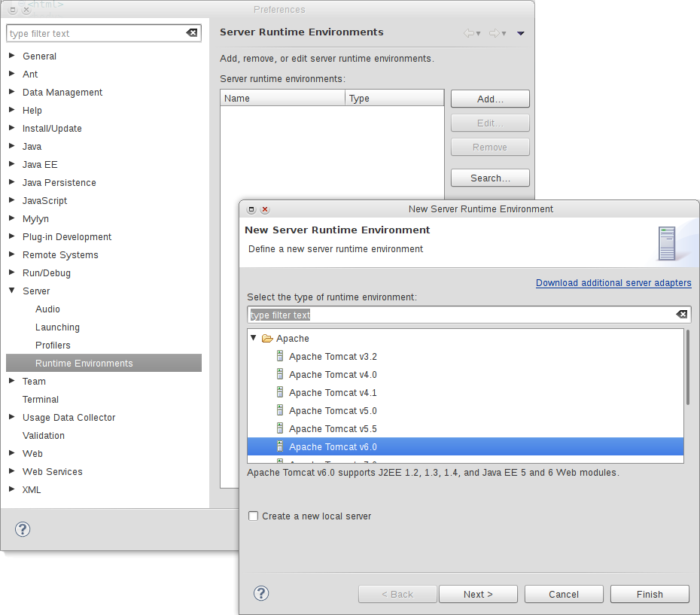Viewport: 700px width, 615px height.
Task: Select the Validation preferences page
Action: point(44,435)
